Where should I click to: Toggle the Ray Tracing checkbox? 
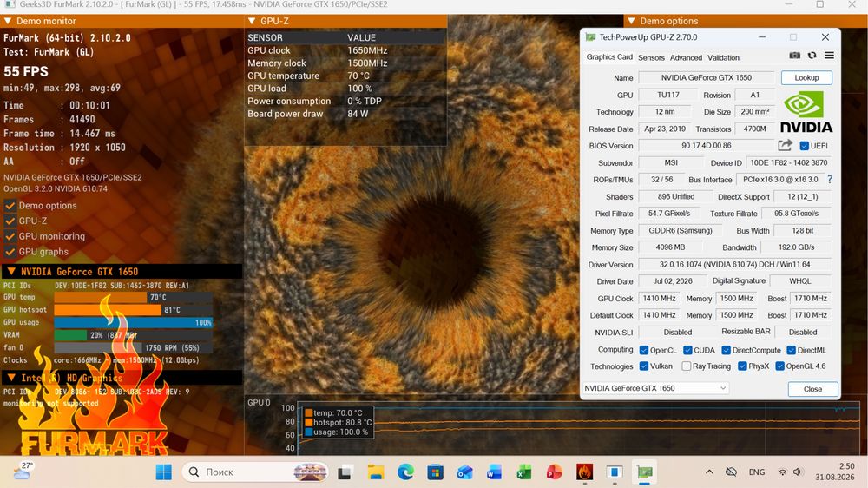point(687,366)
